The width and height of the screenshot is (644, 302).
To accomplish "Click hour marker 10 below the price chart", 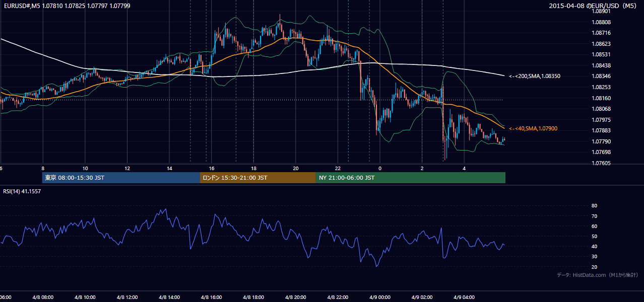I will 85,168.
